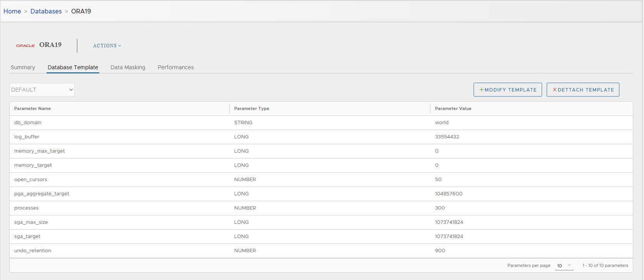Screen dimensions: 644x280
Task: Open the Databases breadcrumb link
Action: pos(46,11)
